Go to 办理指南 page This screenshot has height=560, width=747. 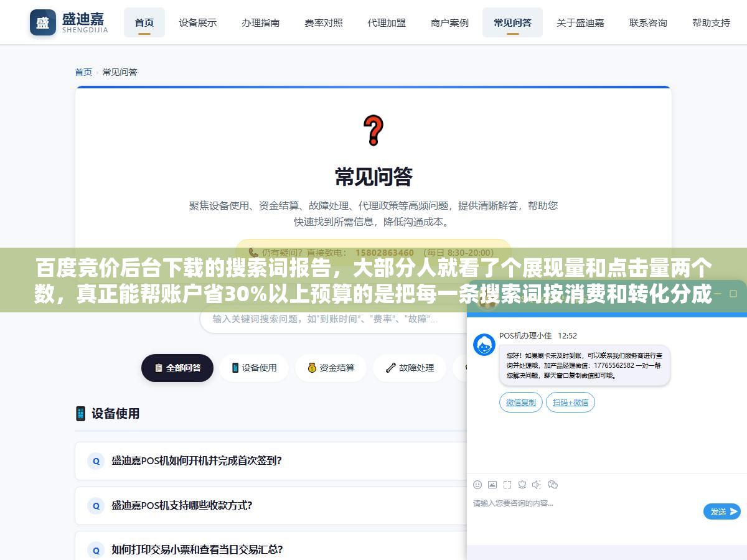pos(261,22)
